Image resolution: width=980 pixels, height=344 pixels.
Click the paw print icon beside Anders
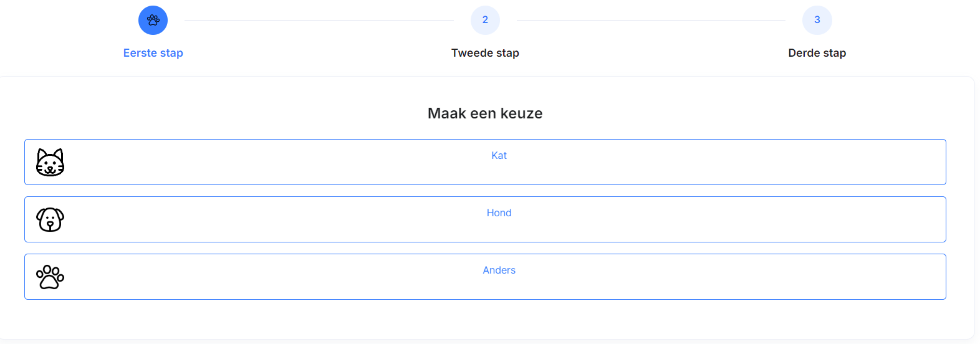(50, 277)
